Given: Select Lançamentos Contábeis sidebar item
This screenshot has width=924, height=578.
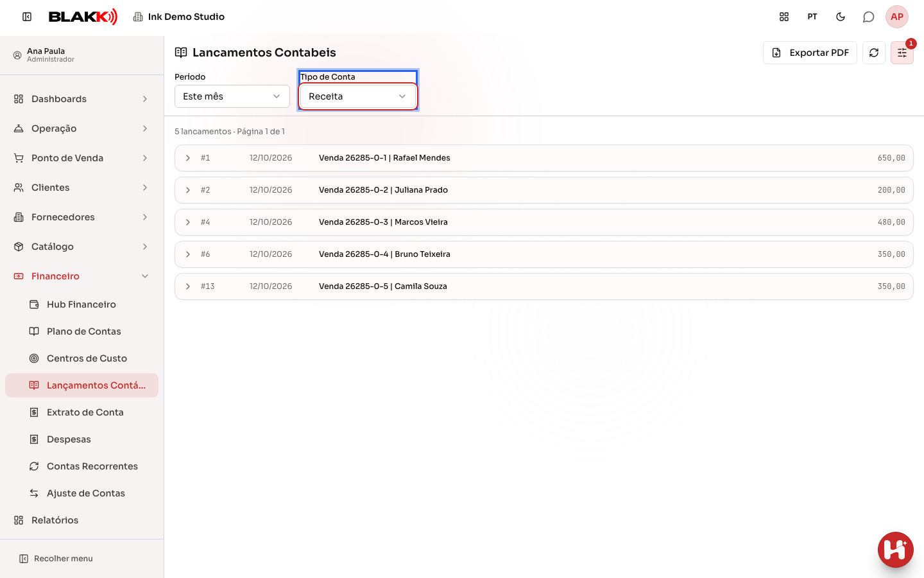Looking at the screenshot, I should pyautogui.click(x=81, y=385).
